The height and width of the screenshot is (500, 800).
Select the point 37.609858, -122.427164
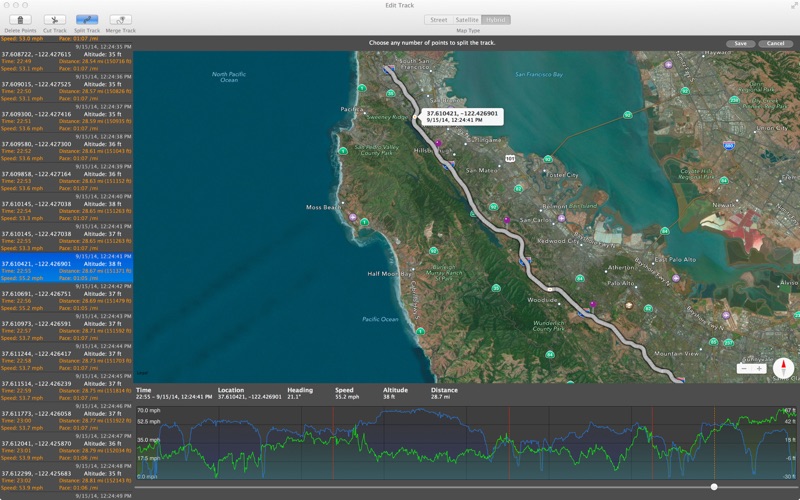(x=66, y=178)
